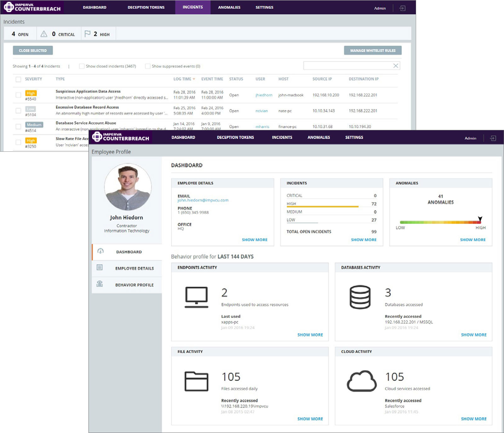Click Show More in File Activity card
Screen dimensions: 504x433
click(310, 419)
